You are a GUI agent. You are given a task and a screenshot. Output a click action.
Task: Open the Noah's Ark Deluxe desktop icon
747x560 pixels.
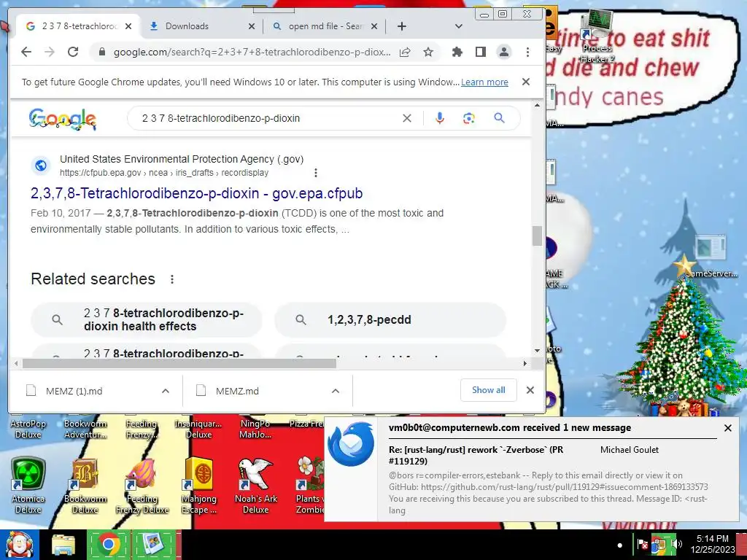(256, 485)
